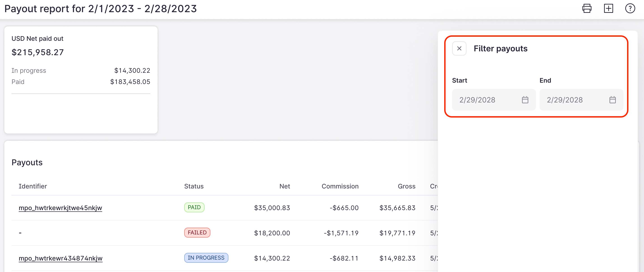Open the End date calendar picker icon
Screen dimensions: 644x272
pyautogui.click(x=612, y=100)
